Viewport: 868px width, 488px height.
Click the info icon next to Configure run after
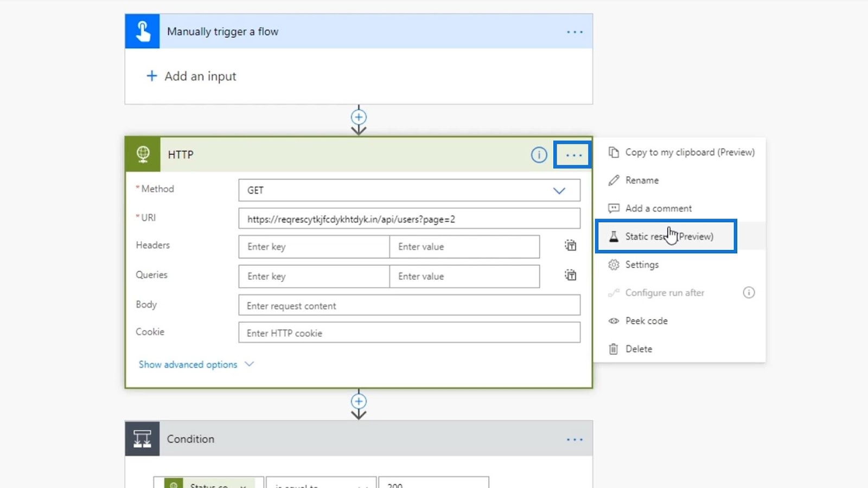click(749, 293)
